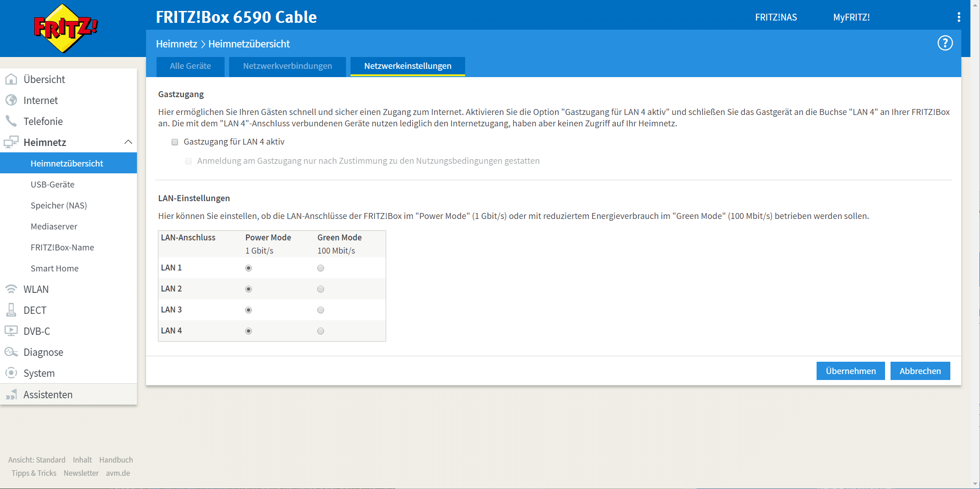Enable Gastzugang für LAN 4 aktiv checkbox
The height and width of the screenshot is (489, 980).
(175, 142)
